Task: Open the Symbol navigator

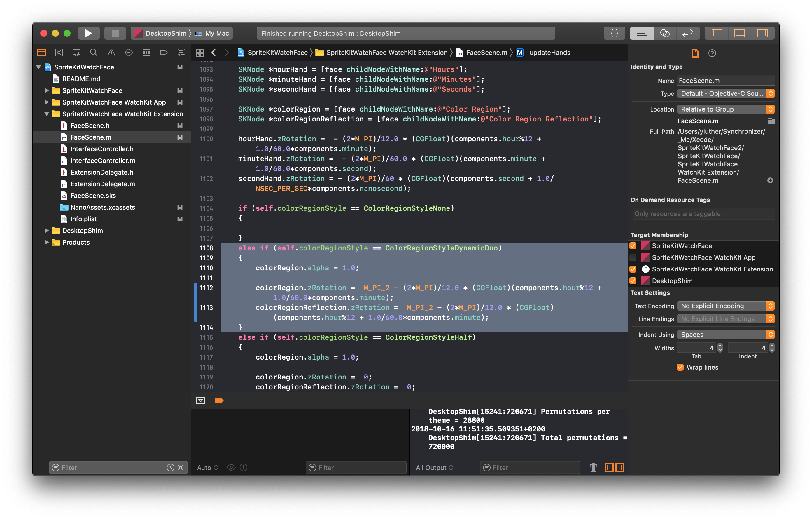Action: click(76, 52)
